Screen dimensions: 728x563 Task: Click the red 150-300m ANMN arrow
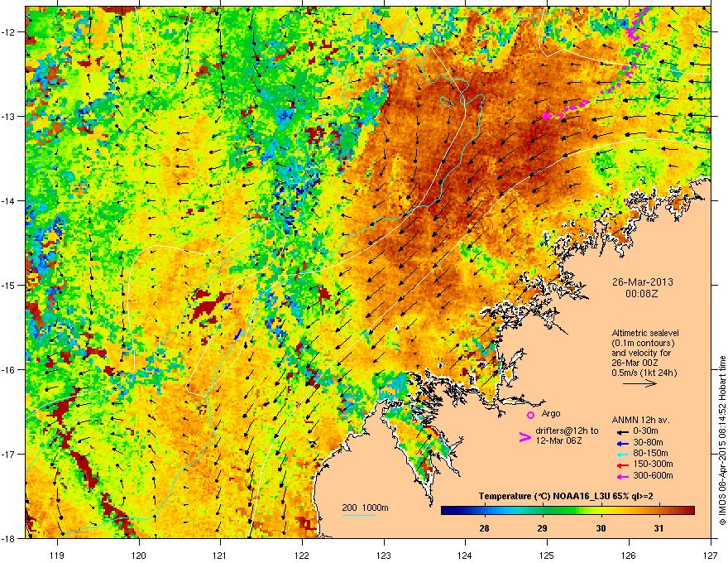622,464
